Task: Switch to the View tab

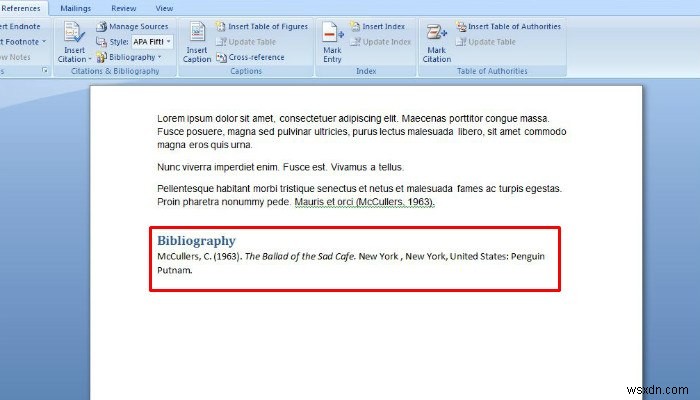Action: coord(164,8)
